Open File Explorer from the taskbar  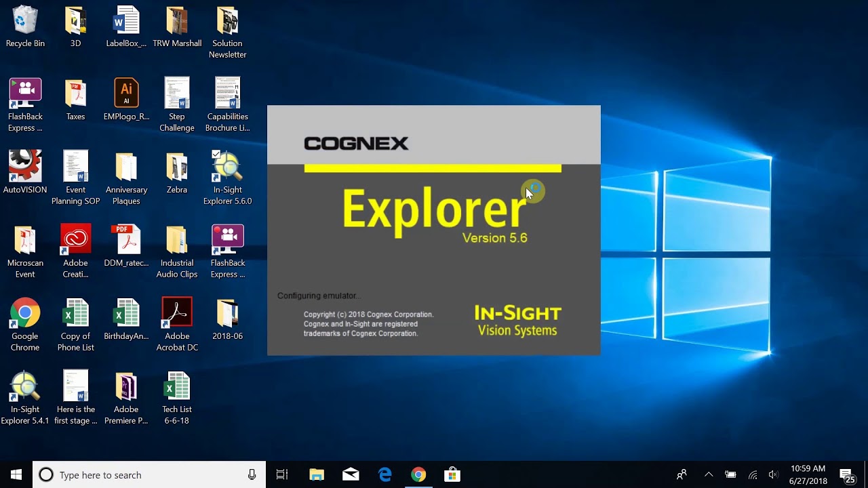tap(317, 474)
